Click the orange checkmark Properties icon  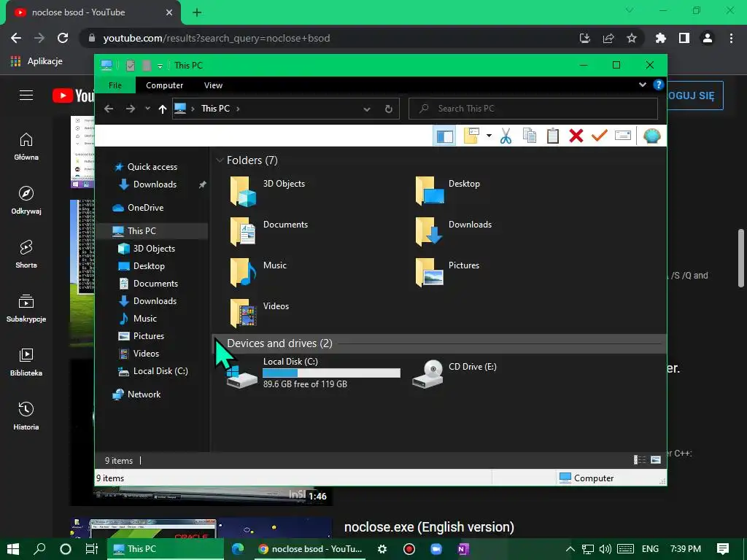click(x=600, y=136)
